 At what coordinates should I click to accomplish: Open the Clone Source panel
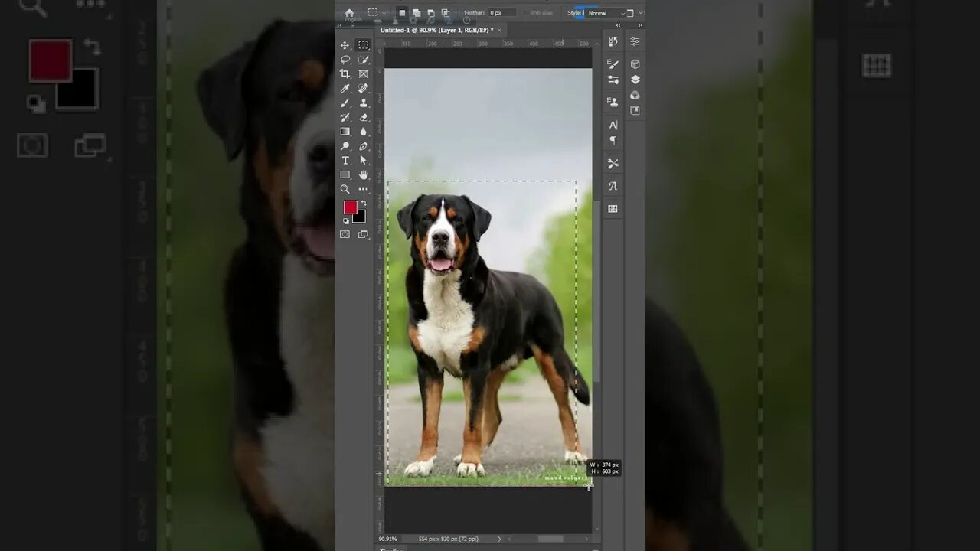[x=613, y=102]
